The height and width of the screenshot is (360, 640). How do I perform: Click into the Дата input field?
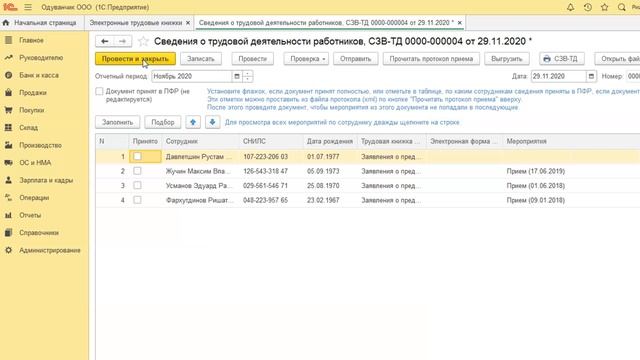[x=558, y=76]
